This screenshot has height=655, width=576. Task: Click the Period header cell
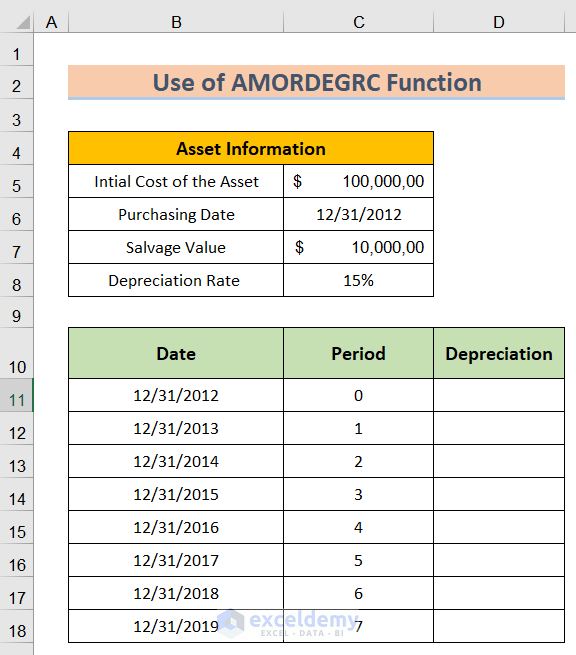[358, 353]
